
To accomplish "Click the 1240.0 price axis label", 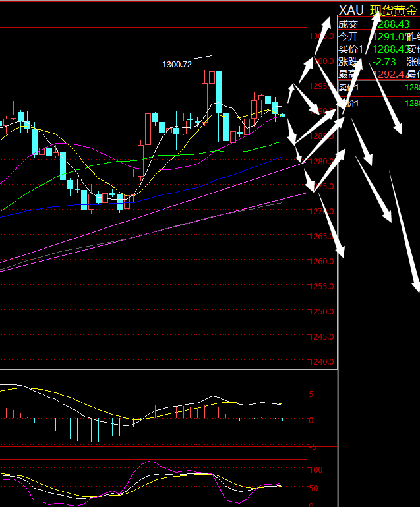I will (x=321, y=361).
